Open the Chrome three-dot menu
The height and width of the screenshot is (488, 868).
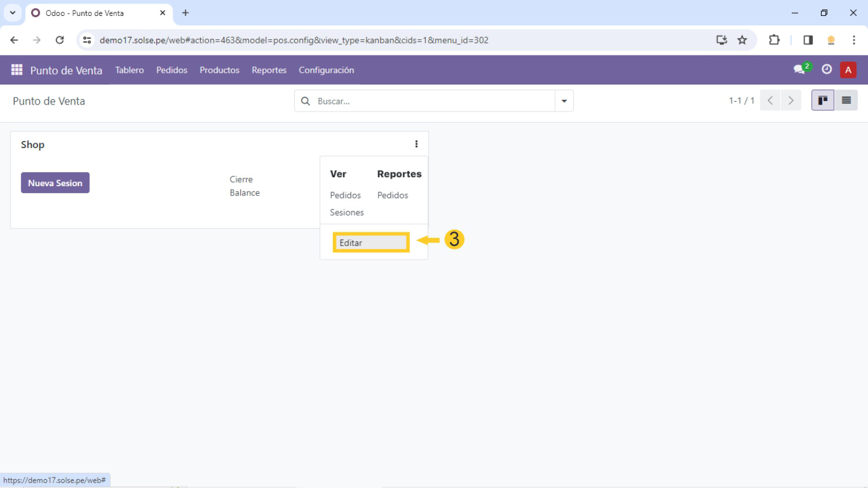pos(853,40)
